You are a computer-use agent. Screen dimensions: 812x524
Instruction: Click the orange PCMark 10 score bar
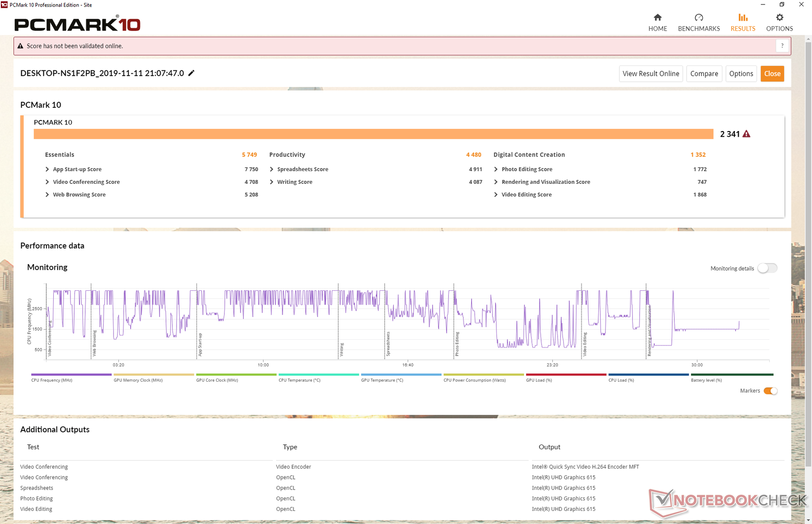[x=373, y=134]
